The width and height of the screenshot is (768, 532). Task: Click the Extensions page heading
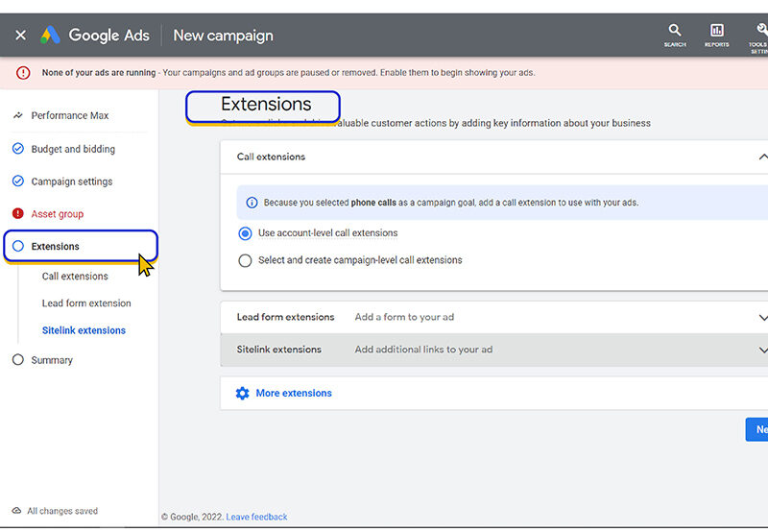(266, 104)
